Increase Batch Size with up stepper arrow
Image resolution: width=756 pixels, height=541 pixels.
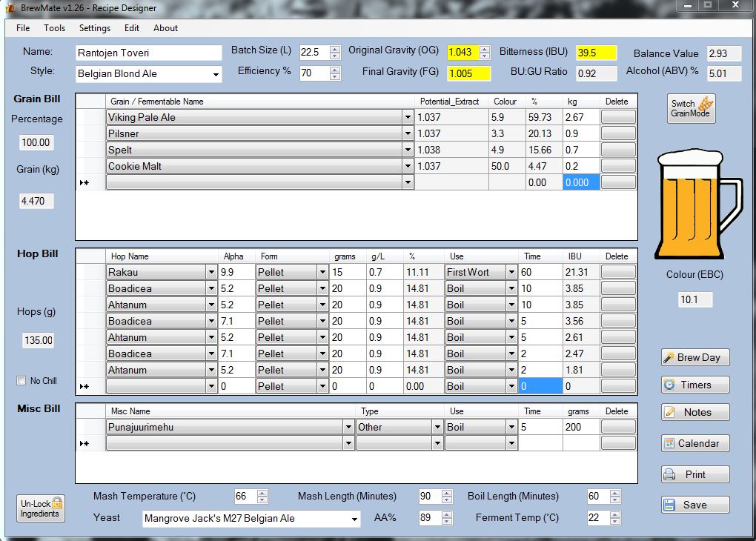[x=335, y=49]
